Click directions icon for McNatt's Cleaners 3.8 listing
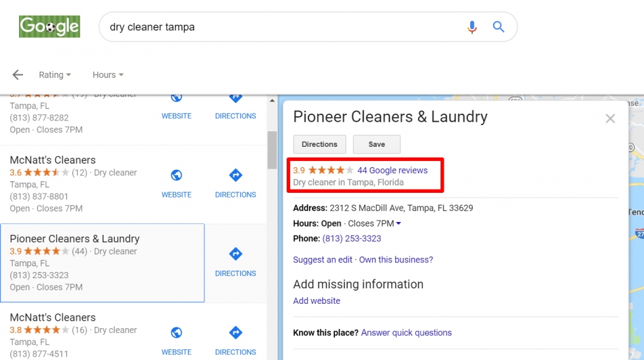The width and height of the screenshot is (644, 360). pyautogui.click(x=235, y=332)
